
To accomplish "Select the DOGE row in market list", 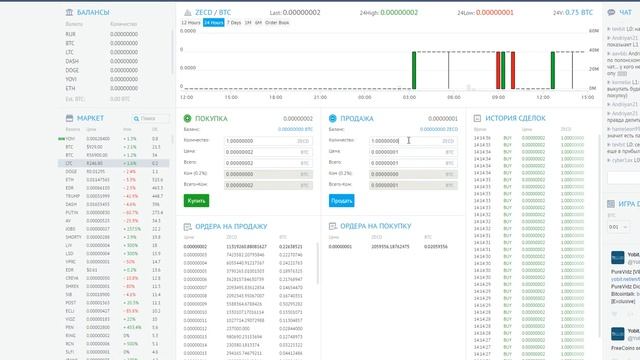I will click(x=113, y=171).
